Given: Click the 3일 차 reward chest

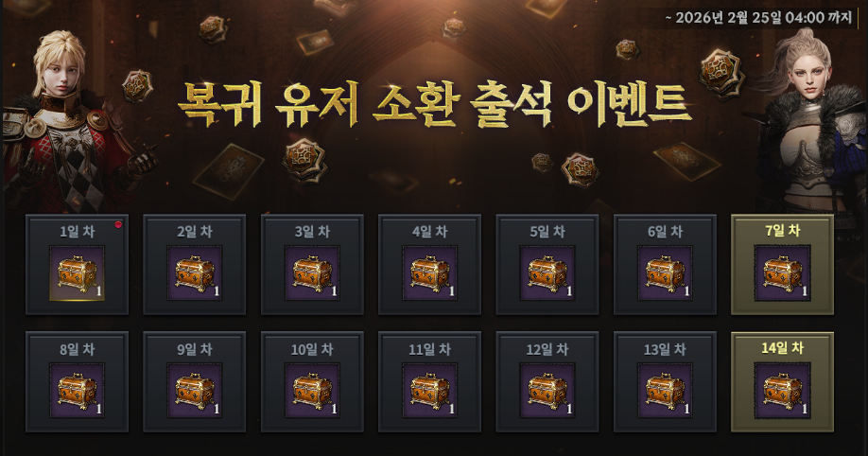Looking at the screenshot, I should coord(312,273).
